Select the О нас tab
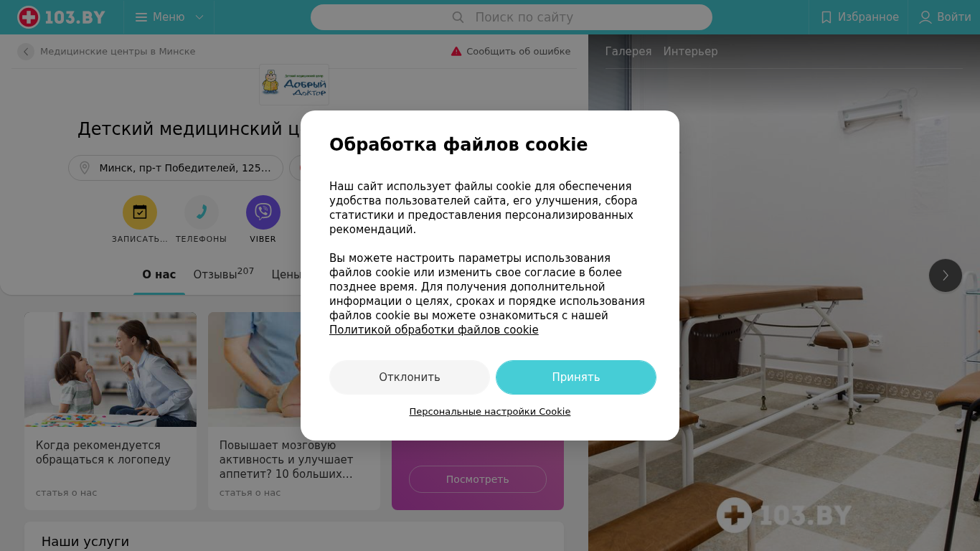The width and height of the screenshot is (980, 551). (x=159, y=275)
